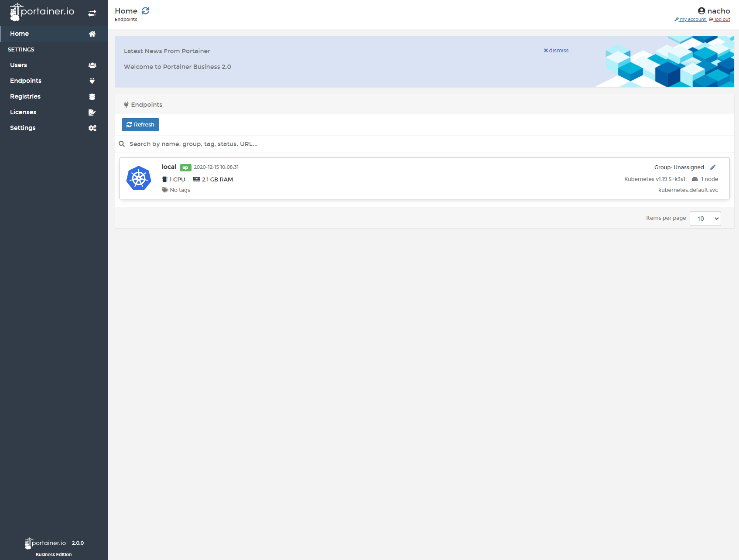Open the Home sidebar item
The width and height of the screenshot is (739, 560).
pos(54,34)
